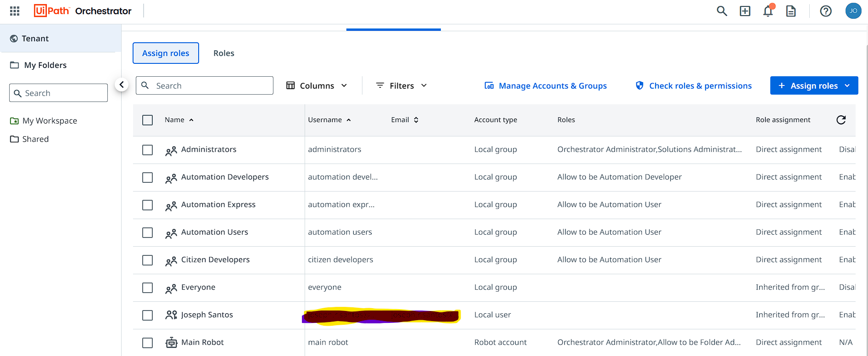Open the JO user profile avatar
868x356 pixels.
[x=853, y=11]
